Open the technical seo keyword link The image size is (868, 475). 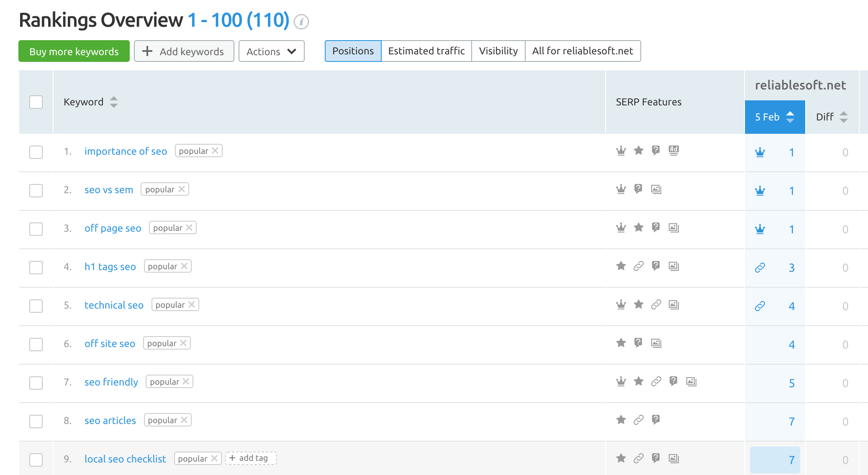click(114, 305)
